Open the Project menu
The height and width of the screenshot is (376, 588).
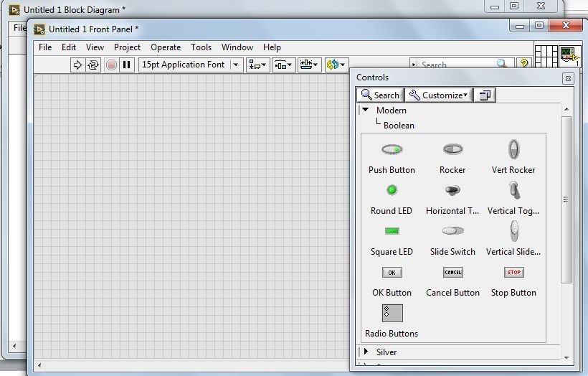pos(127,47)
